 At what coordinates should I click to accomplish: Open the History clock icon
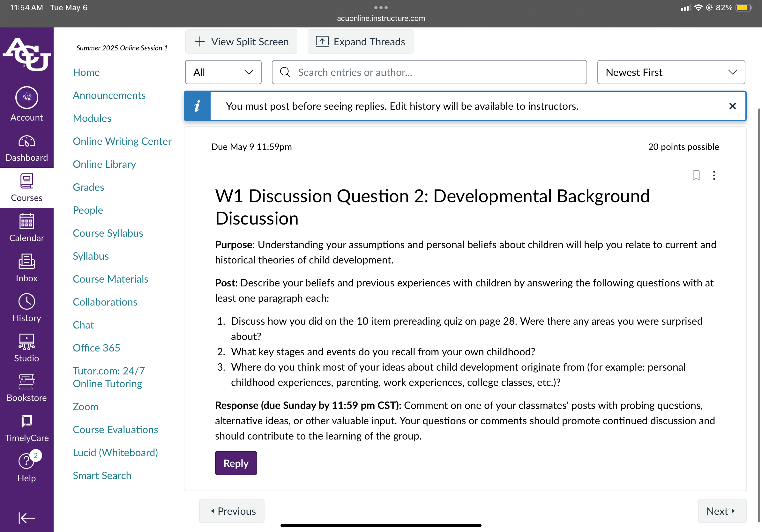[x=26, y=301]
